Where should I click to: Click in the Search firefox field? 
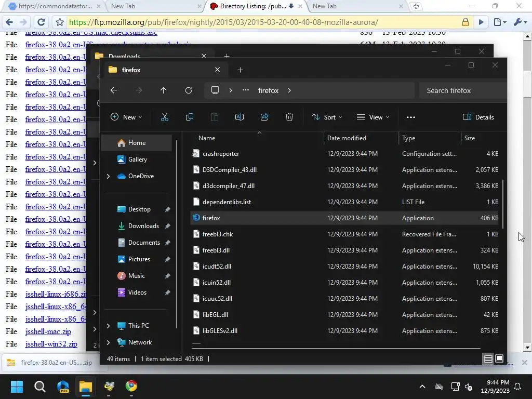point(463,90)
